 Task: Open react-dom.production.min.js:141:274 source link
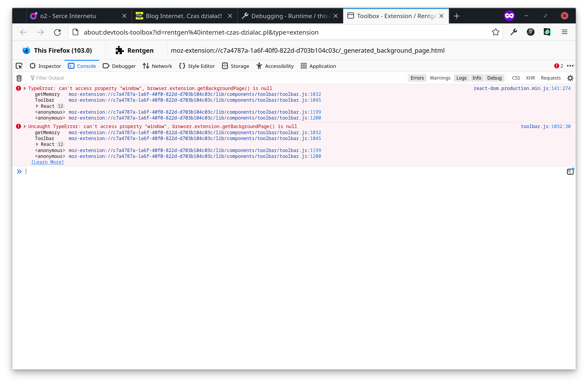[x=522, y=88]
